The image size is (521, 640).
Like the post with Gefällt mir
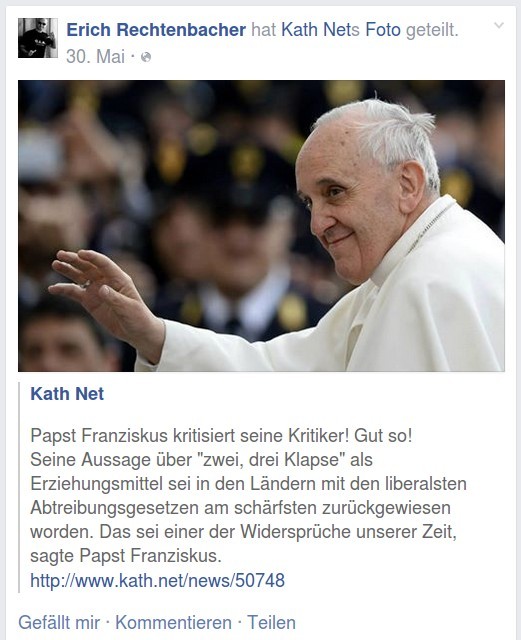tap(59, 623)
